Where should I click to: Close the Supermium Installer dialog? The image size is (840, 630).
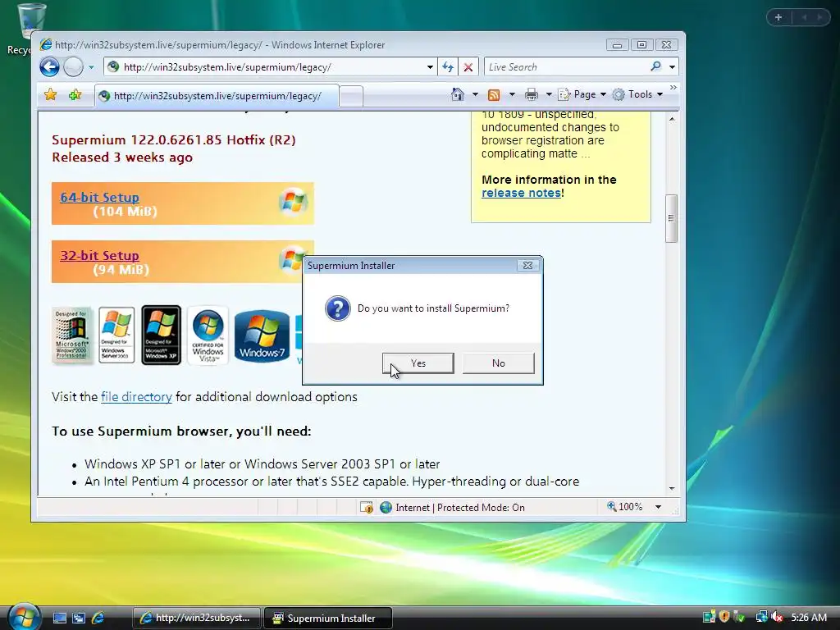527,265
